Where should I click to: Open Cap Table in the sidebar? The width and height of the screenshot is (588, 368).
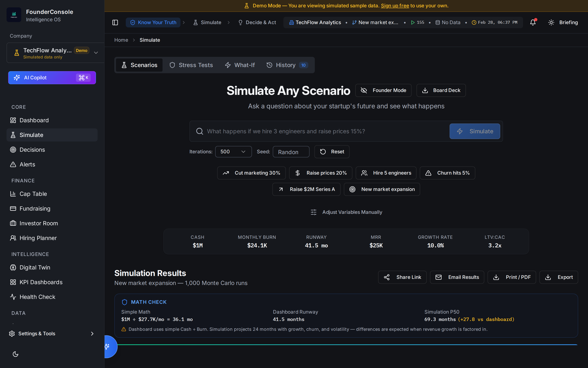coord(52,194)
